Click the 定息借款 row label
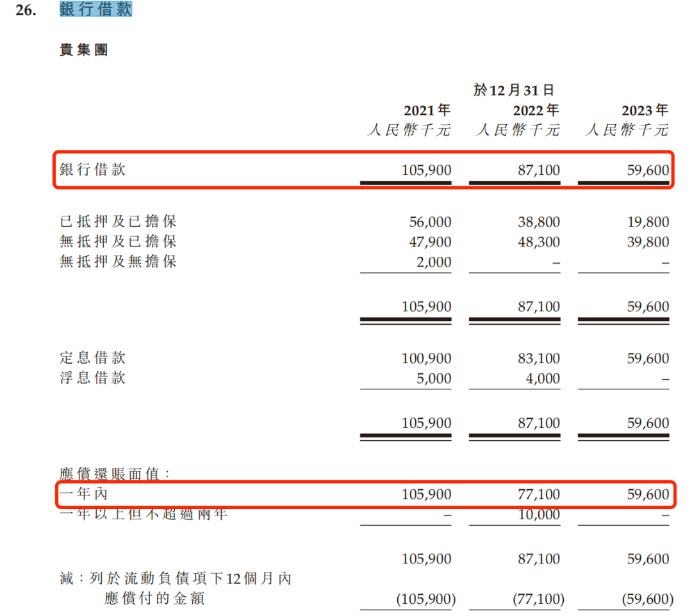This screenshot has width=692, height=616. 93,359
